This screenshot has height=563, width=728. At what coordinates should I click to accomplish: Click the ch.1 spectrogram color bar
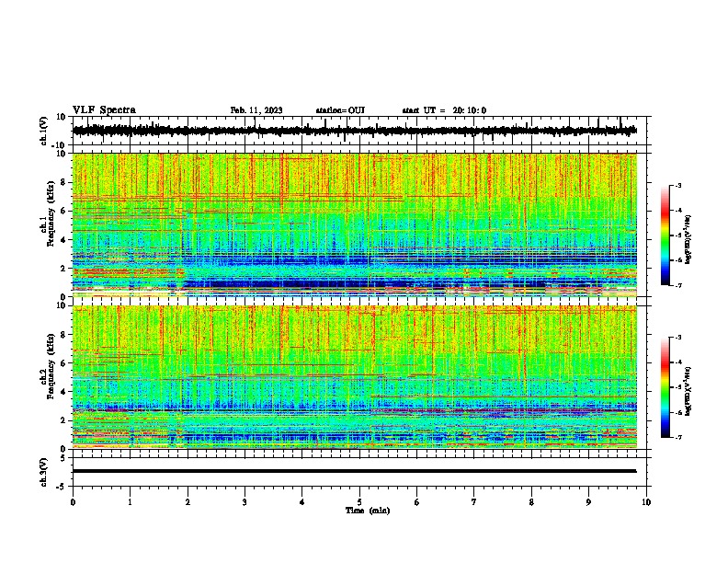(665, 236)
